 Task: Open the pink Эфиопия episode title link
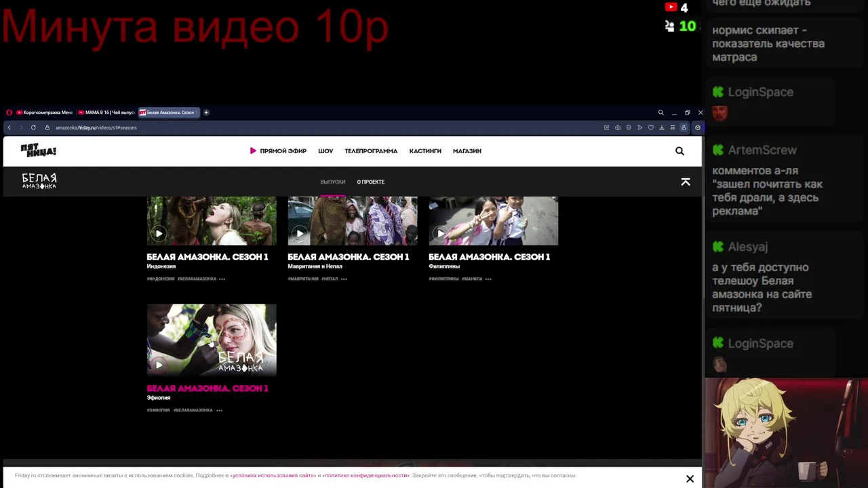(208, 388)
